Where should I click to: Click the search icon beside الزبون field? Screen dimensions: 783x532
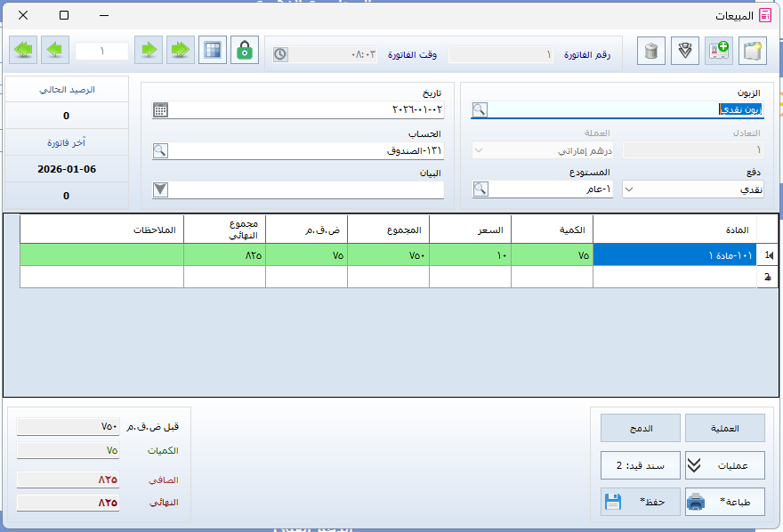click(x=480, y=110)
